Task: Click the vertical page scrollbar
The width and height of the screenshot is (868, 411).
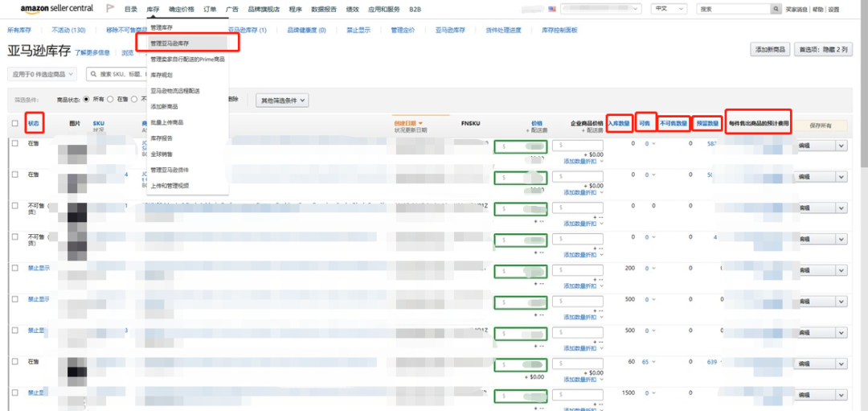Action: [x=863, y=83]
